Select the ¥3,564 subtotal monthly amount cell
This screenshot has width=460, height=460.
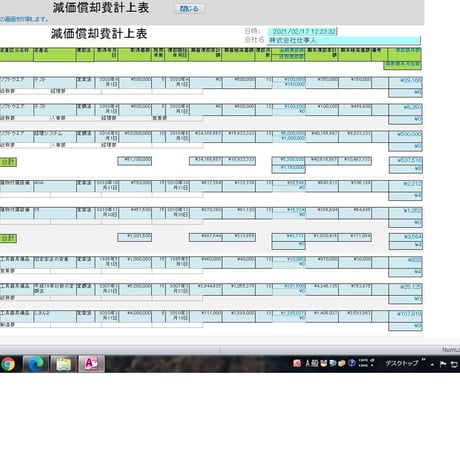click(x=405, y=237)
